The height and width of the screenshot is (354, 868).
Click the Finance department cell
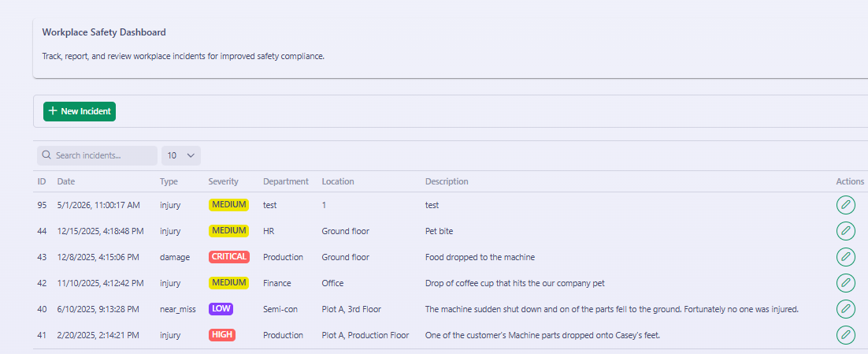[276, 283]
